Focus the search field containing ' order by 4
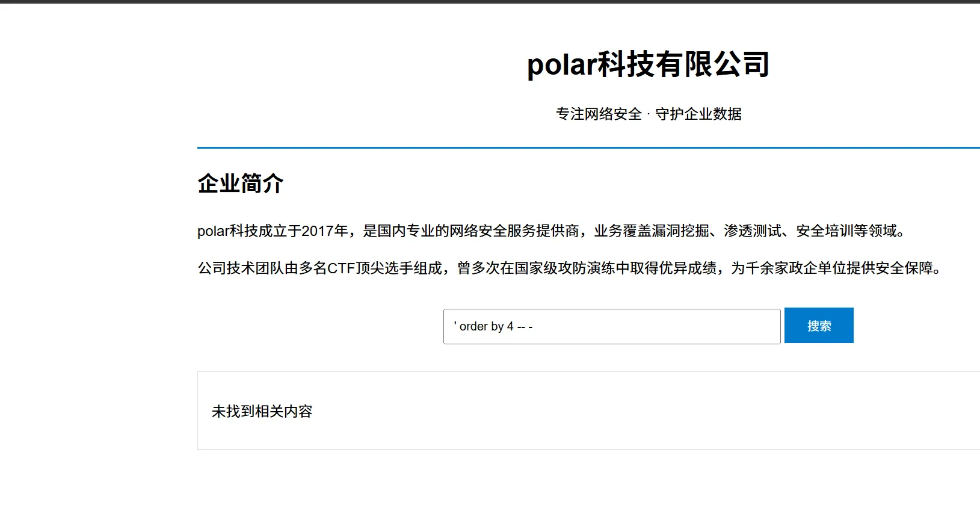 click(612, 326)
